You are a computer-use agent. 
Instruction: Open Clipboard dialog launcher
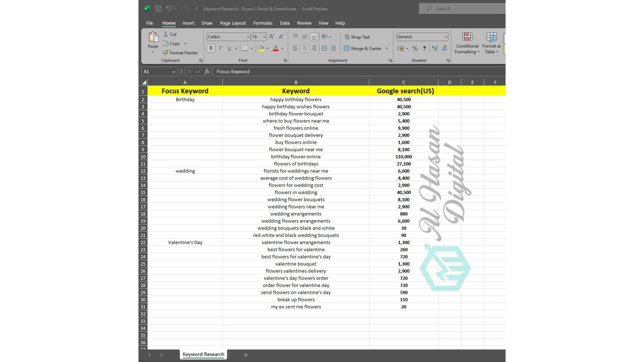point(201,60)
